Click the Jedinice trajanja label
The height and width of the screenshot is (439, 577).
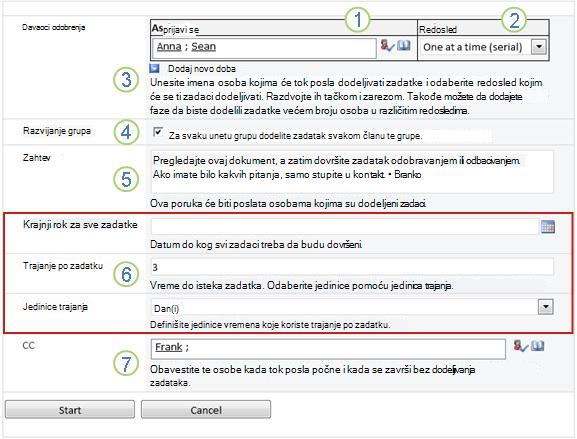pos(55,307)
